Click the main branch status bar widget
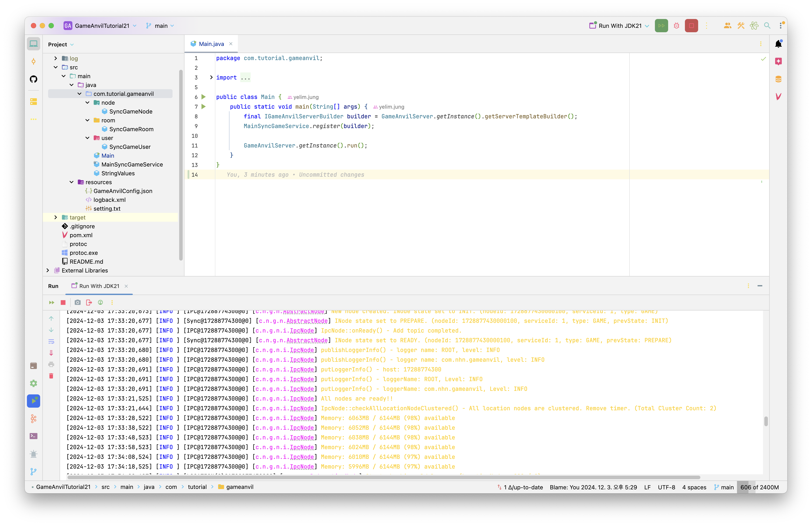 (x=724, y=487)
